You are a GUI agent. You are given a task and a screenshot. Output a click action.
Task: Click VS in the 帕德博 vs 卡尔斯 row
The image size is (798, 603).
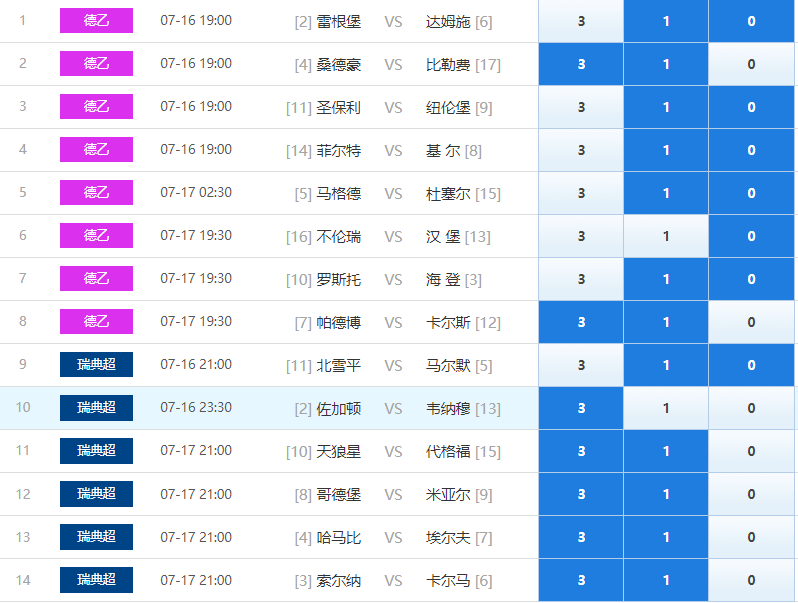coord(393,323)
